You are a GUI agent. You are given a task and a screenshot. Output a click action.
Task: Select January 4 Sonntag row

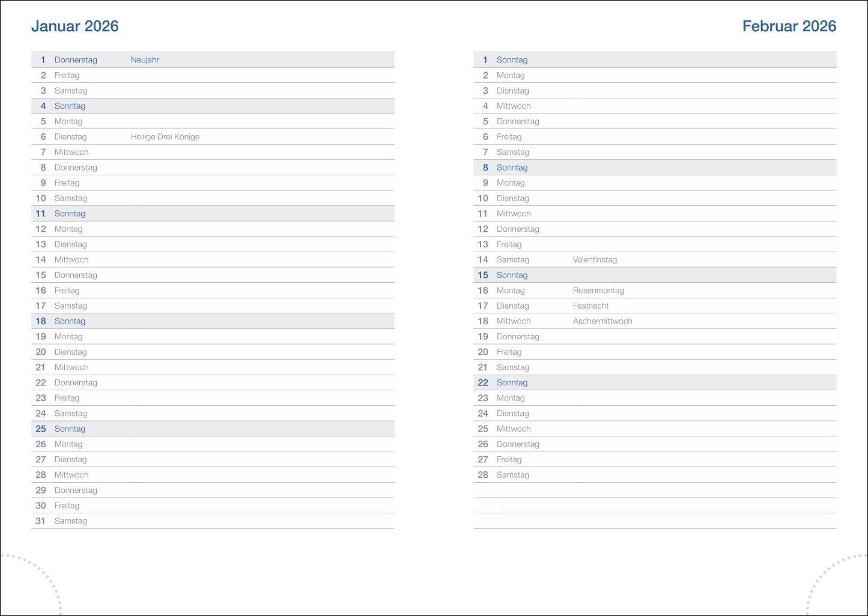pos(213,106)
